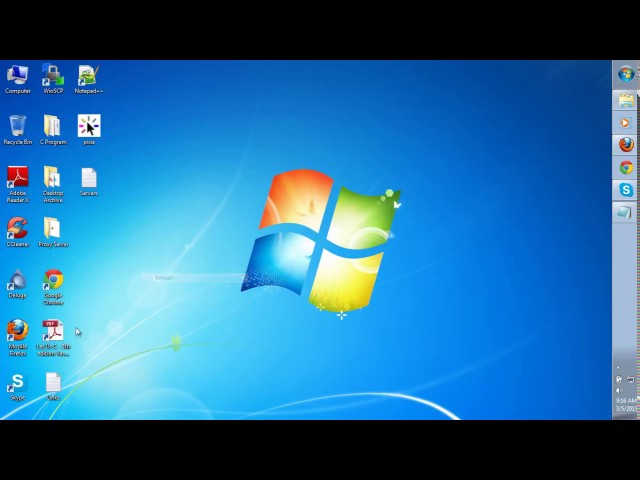The width and height of the screenshot is (640, 480).
Task: Open the taskbar clock and date
Action: click(x=627, y=404)
